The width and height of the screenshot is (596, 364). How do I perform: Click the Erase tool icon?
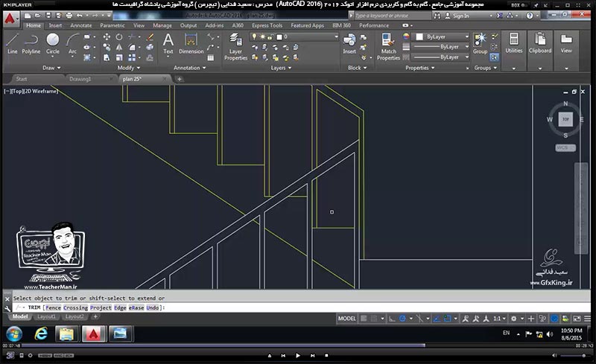[150, 37]
